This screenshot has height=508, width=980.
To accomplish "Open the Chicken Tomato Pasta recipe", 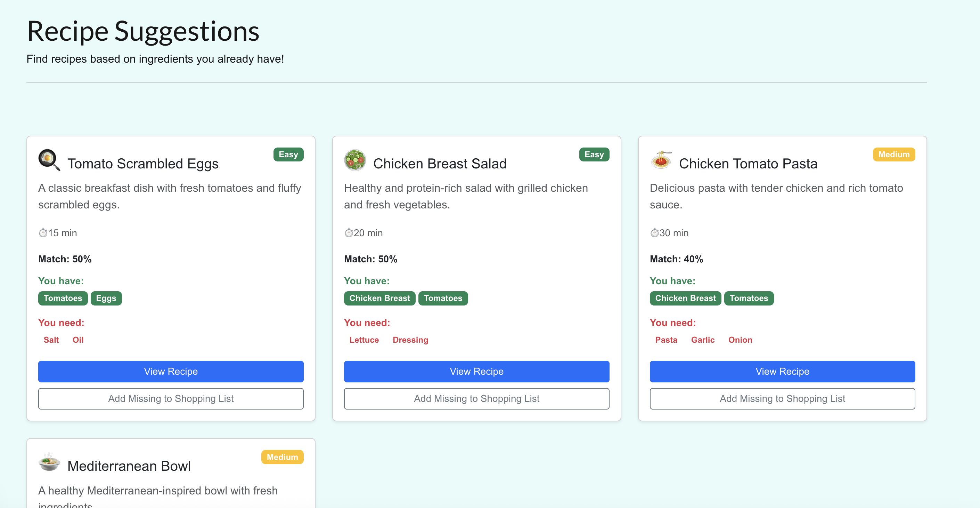I will pos(782,371).
